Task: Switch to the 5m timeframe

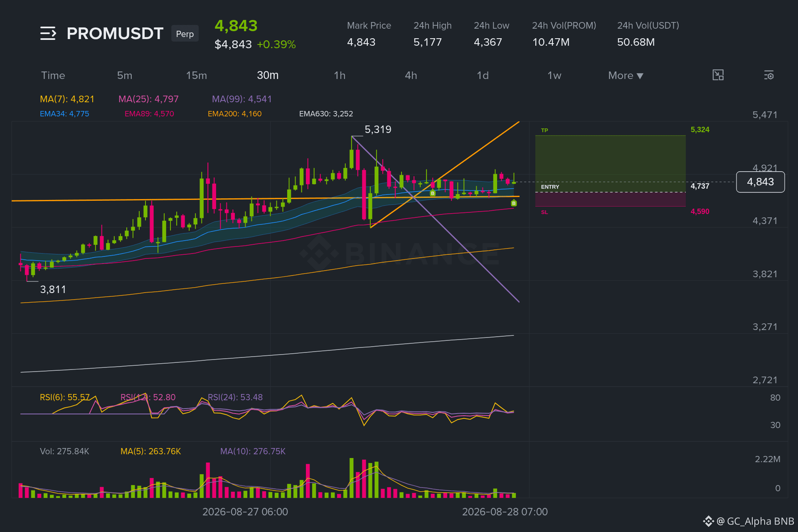Action: [125, 76]
